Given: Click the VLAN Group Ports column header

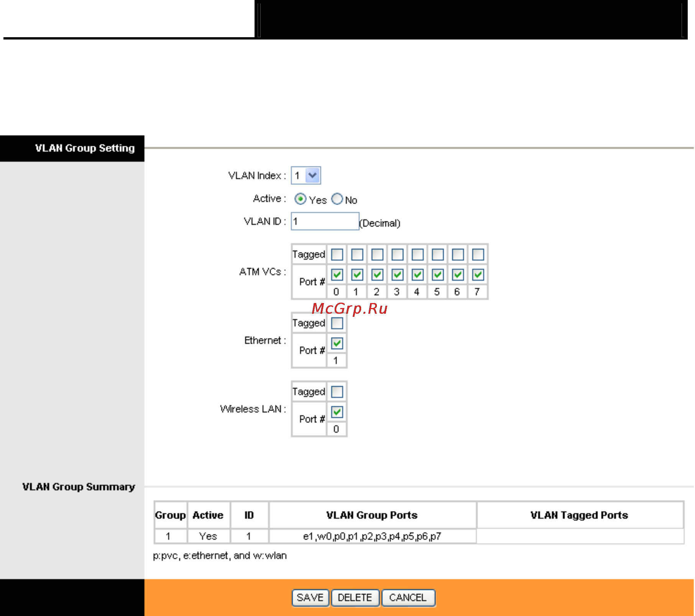Looking at the screenshot, I should (x=372, y=515).
